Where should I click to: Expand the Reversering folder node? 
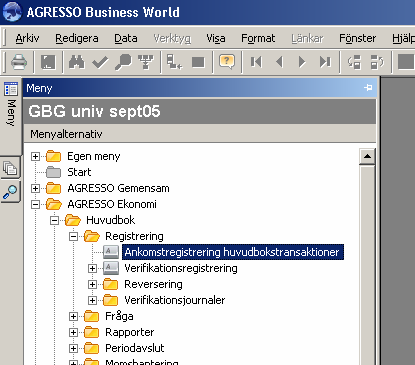coord(92,284)
